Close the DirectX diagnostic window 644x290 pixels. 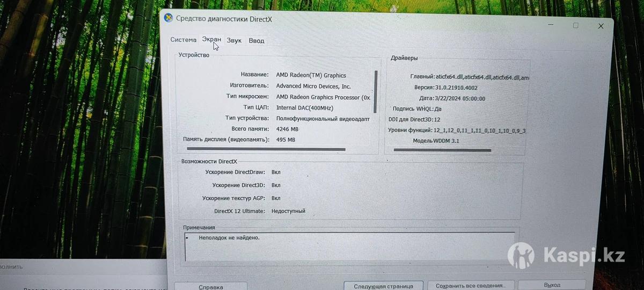(601, 26)
